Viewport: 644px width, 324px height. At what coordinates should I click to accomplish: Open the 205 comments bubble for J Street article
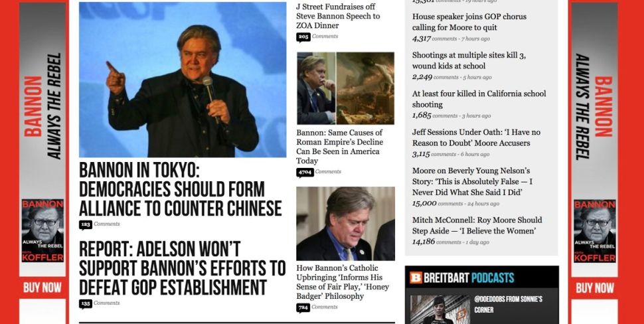coord(303,37)
